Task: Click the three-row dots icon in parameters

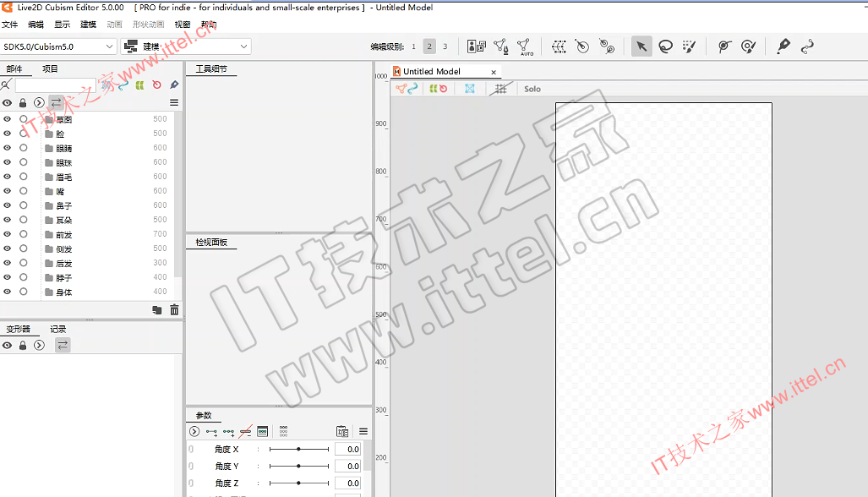Action: point(283,432)
